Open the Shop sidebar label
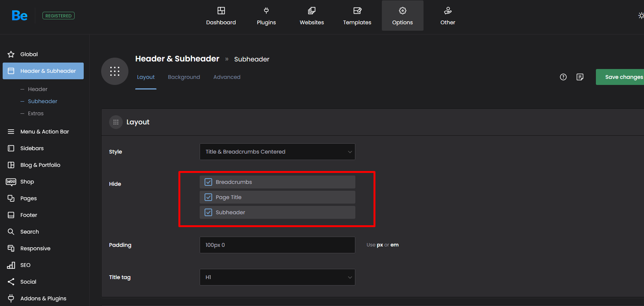The image size is (644, 306). click(x=27, y=182)
